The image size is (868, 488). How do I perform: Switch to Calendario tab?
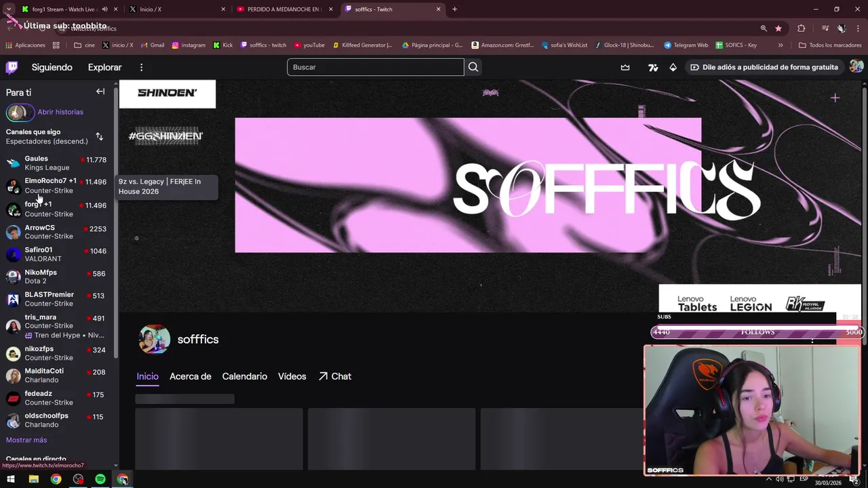click(244, 376)
